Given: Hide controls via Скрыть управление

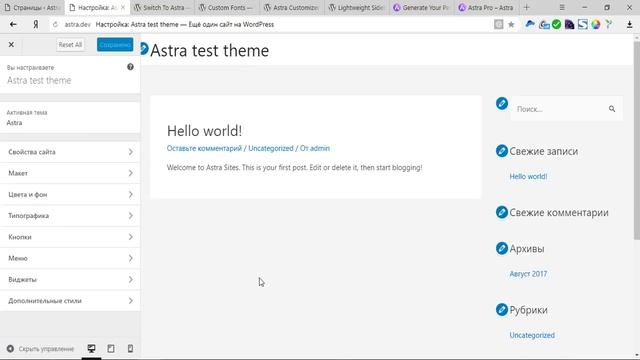Looking at the screenshot, I should (x=40, y=349).
